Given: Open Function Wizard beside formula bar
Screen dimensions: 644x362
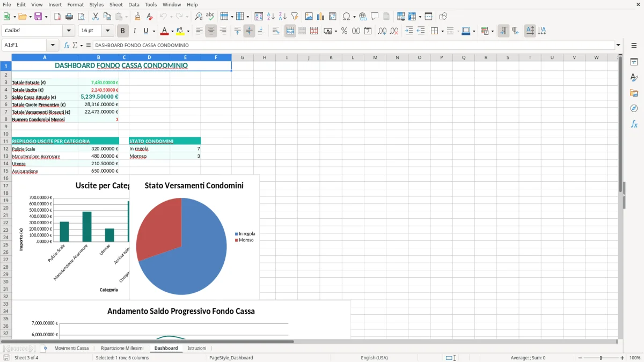Looking at the screenshot, I should pos(67,45).
